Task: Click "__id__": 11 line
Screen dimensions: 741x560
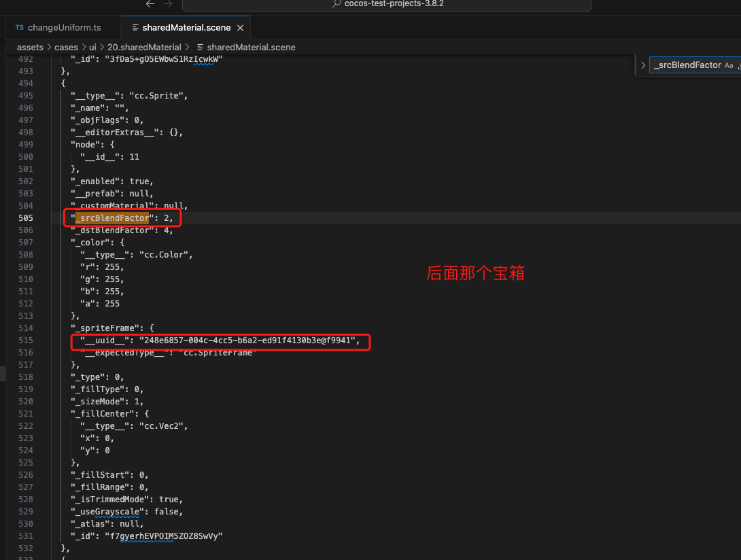Action: point(109,157)
